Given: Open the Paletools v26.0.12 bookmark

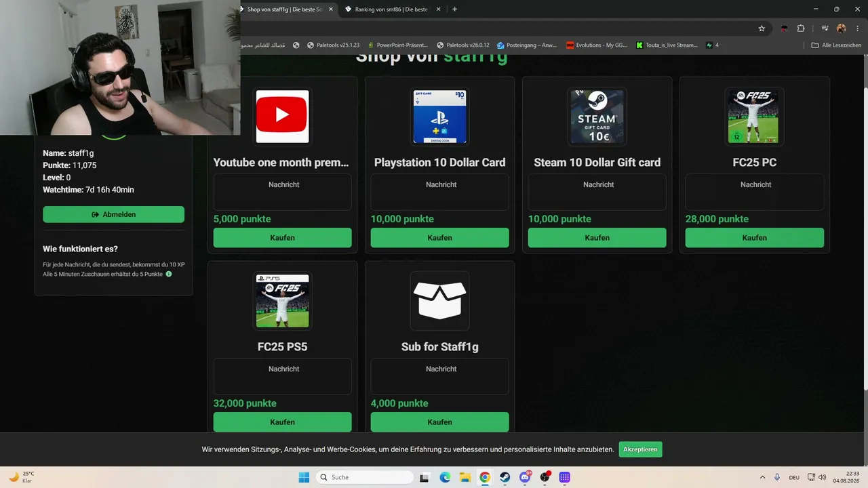Looking at the screenshot, I should [463, 45].
